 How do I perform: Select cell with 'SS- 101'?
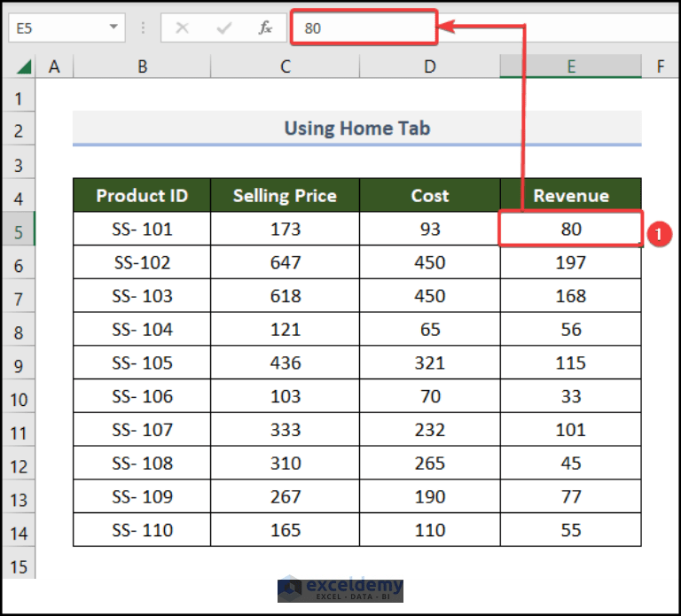[x=142, y=229]
